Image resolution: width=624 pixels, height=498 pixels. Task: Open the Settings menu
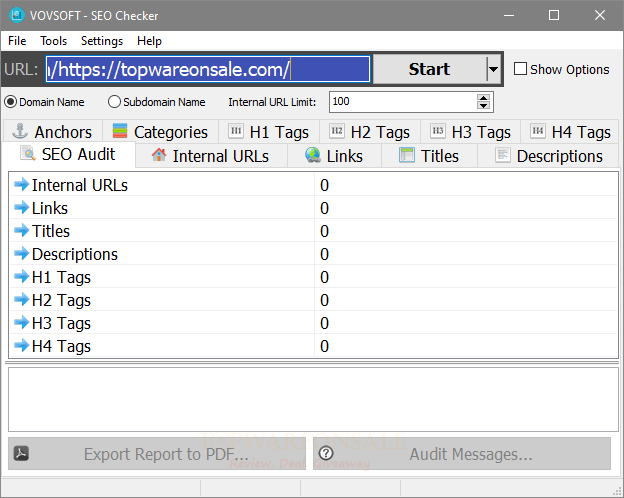[102, 41]
